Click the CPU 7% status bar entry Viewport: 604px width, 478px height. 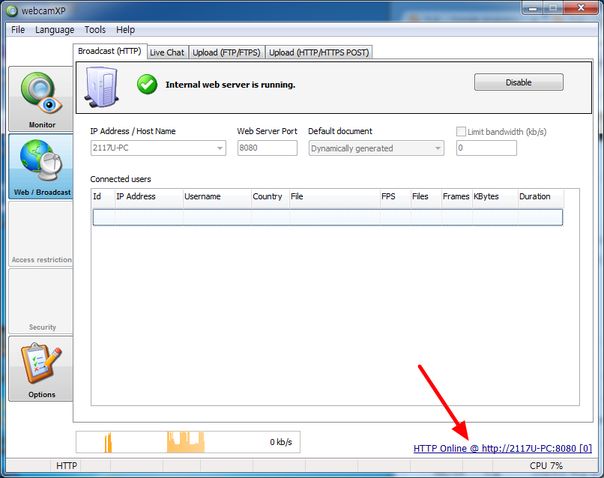[x=546, y=466]
